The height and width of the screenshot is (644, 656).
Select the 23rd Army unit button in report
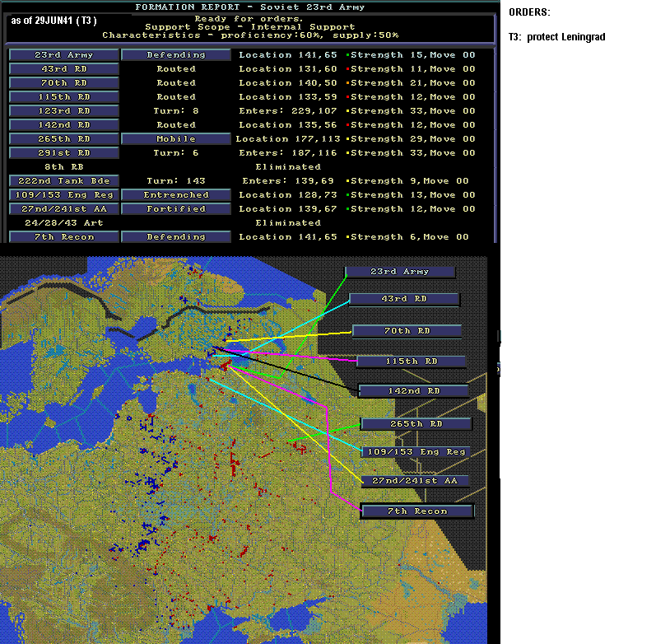(64, 55)
